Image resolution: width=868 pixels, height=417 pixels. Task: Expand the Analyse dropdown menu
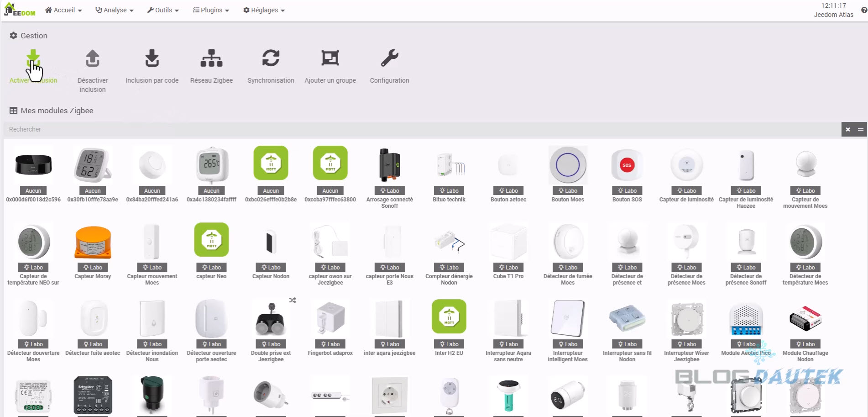click(115, 10)
